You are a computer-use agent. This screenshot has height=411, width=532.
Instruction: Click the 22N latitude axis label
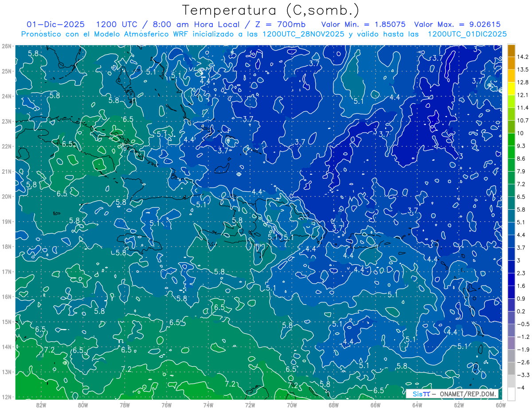point(7,146)
